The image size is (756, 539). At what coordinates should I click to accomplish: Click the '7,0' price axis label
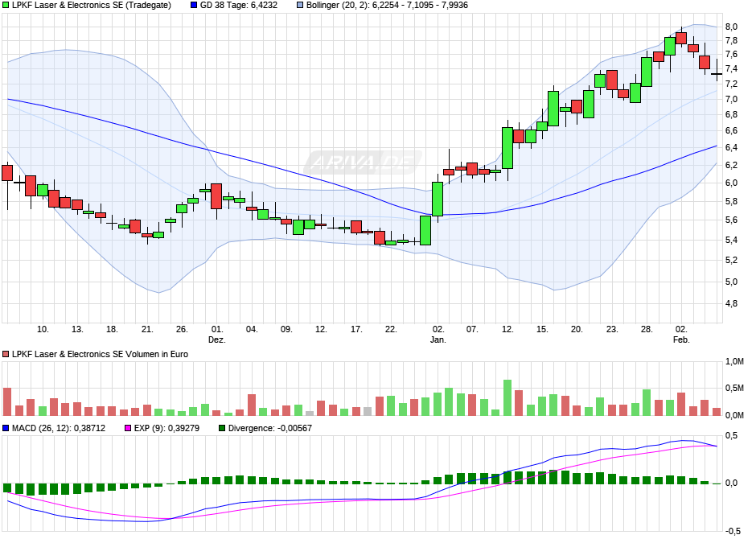tap(731, 99)
